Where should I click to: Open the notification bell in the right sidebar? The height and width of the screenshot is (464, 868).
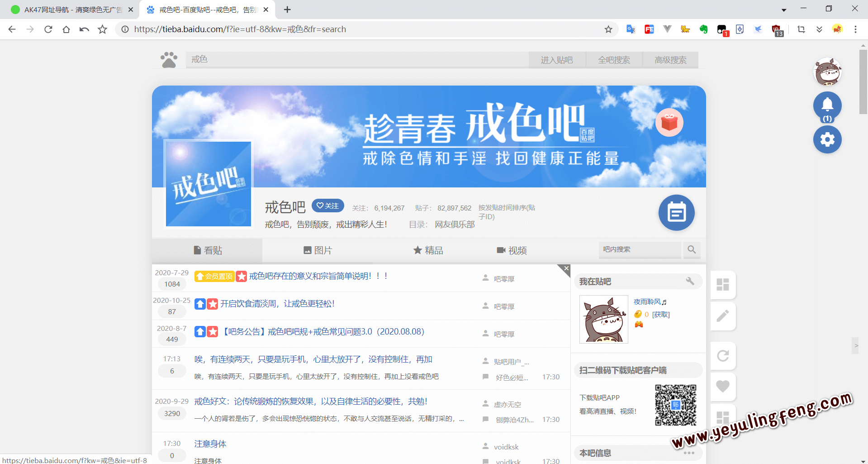(827, 105)
